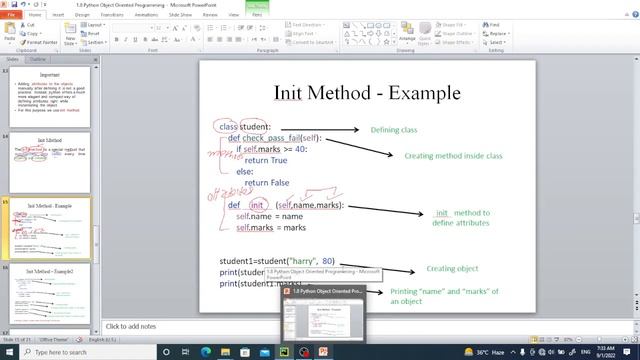
Task: Open Microsoft Edge from taskbar
Action: (x=206, y=352)
